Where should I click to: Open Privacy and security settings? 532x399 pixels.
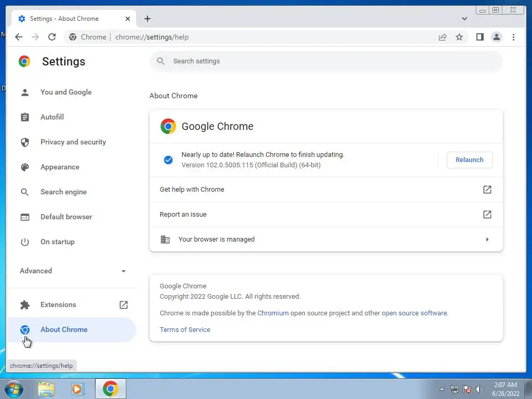[x=72, y=142]
